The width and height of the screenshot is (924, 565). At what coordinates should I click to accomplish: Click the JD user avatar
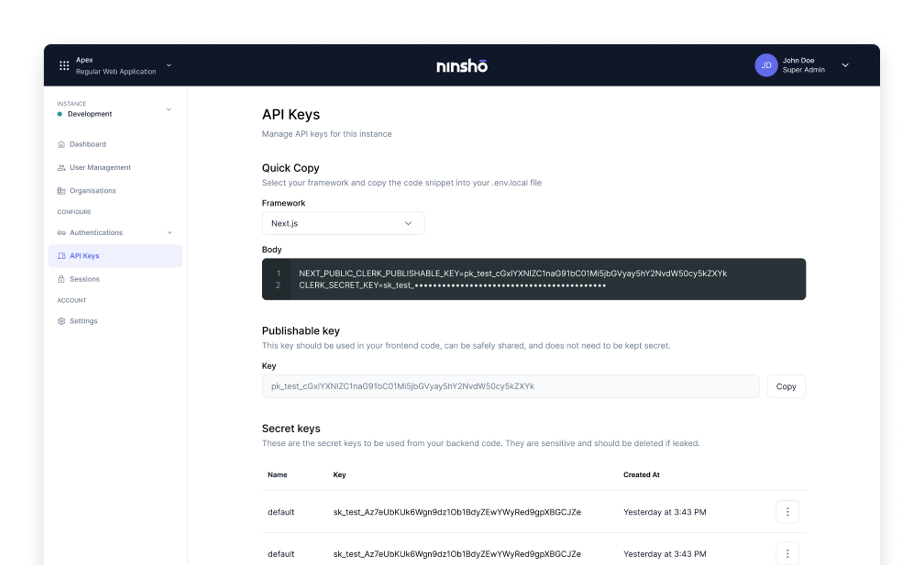click(766, 65)
